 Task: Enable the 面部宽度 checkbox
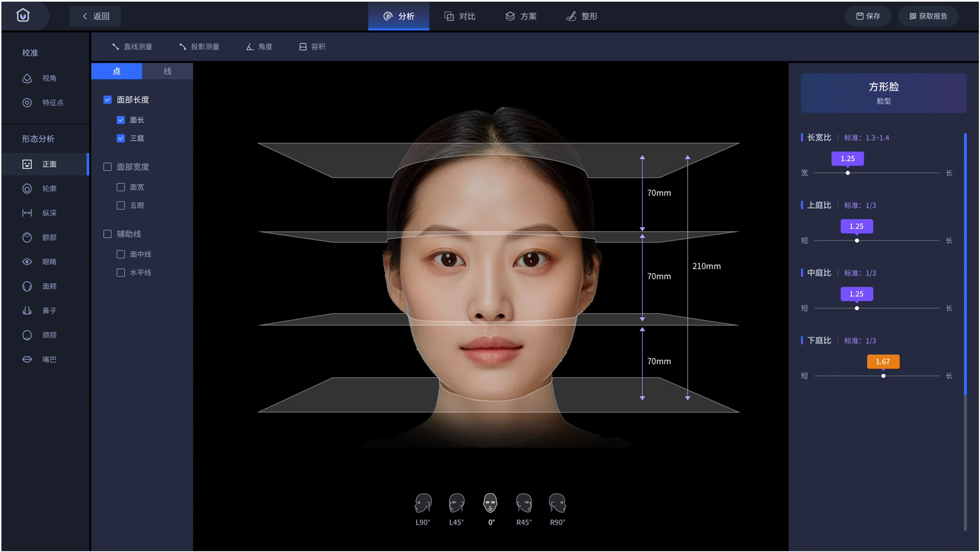(108, 167)
